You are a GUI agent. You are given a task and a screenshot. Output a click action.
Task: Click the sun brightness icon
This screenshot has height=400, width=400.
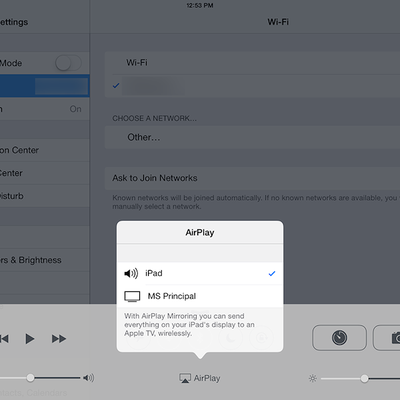click(313, 378)
